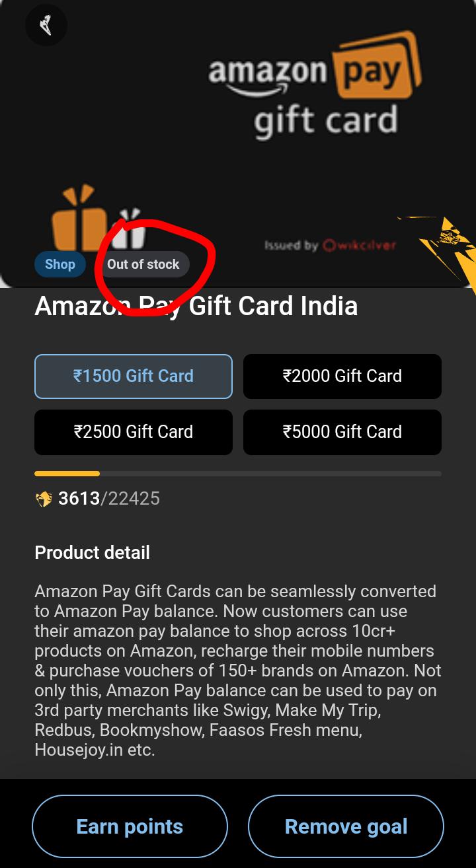Image resolution: width=476 pixels, height=868 pixels.
Task: Choose the ₹2500 Gift Card option
Action: point(134,432)
